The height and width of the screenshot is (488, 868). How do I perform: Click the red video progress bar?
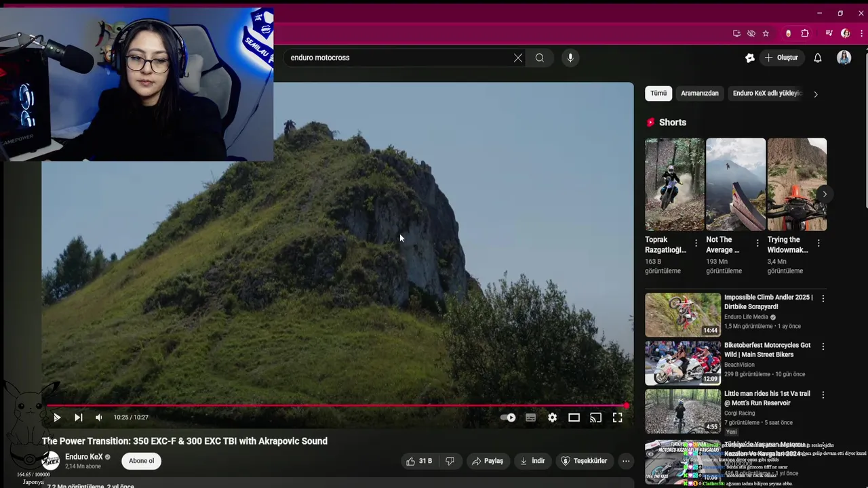(x=336, y=406)
